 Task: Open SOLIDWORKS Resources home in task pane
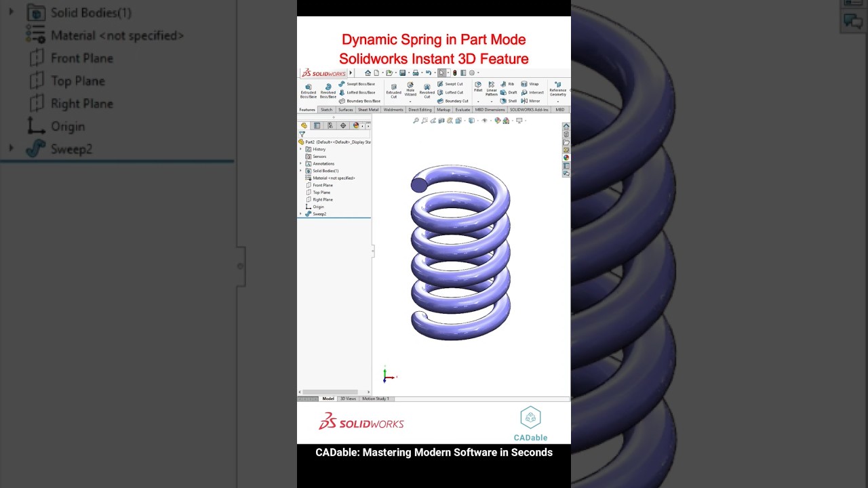566,127
